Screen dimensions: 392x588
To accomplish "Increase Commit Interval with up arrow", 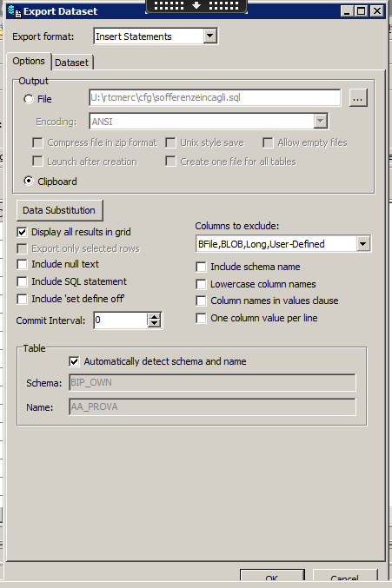I will 154,317.
